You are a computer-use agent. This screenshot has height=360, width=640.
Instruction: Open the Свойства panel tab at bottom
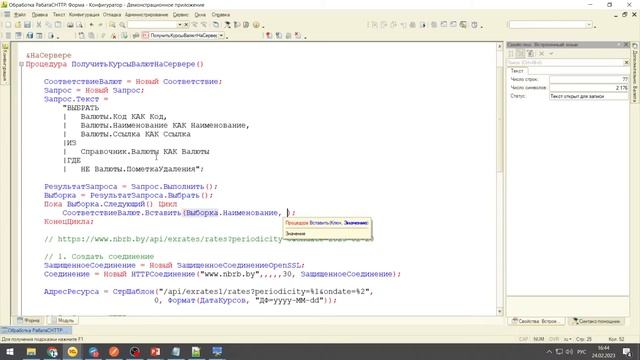[x=536, y=321]
